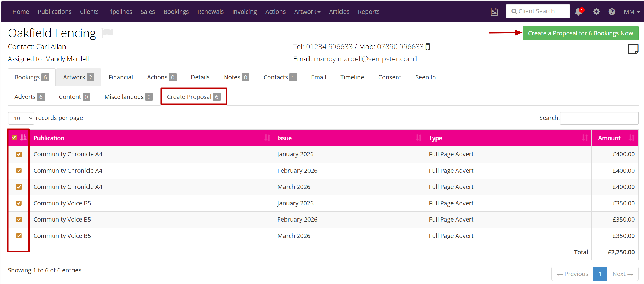Open Articles in the navbar
The width and height of the screenshot is (644, 284).
pyautogui.click(x=339, y=12)
